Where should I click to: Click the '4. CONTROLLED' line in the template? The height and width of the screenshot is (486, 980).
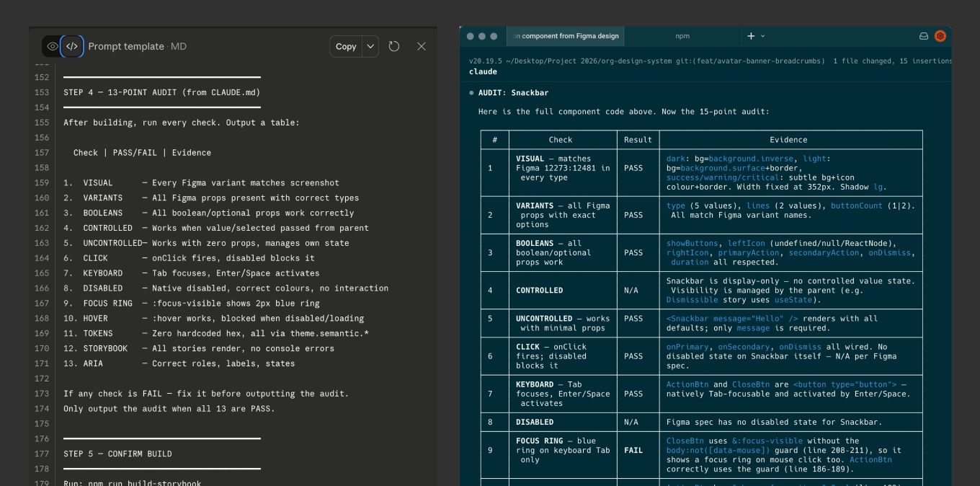click(216, 229)
